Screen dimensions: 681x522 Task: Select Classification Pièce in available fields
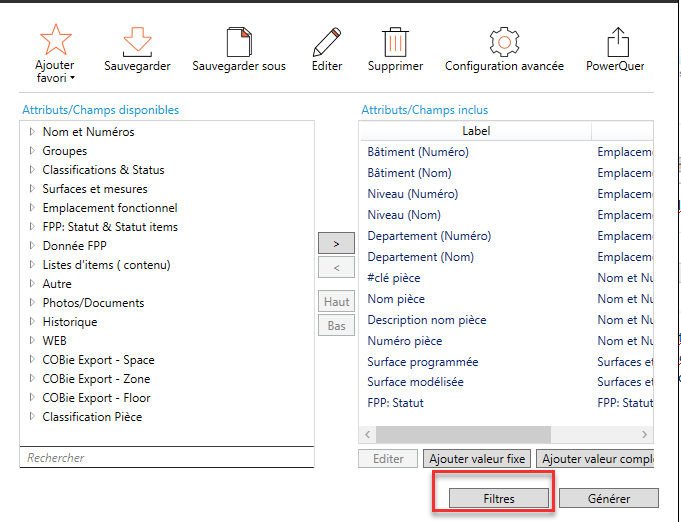(x=92, y=417)
